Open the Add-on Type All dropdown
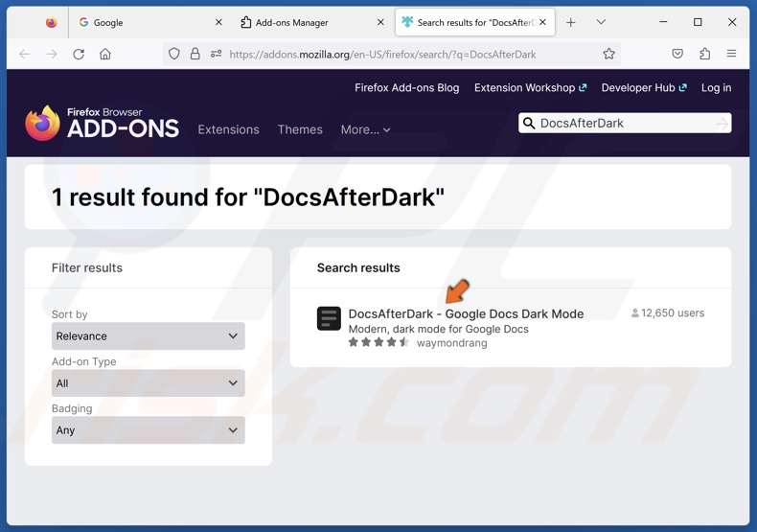The height and width of the screenshot is (532, 757). (149, 383)
